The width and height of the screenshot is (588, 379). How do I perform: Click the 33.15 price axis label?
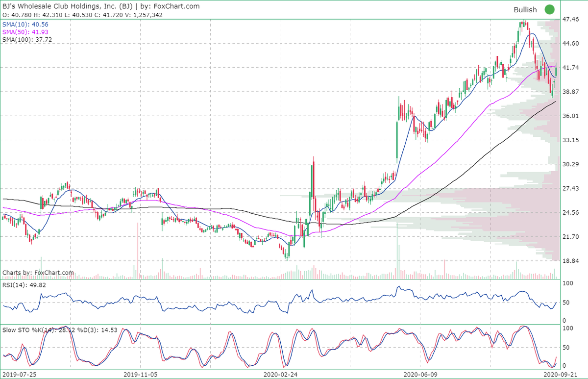tap(571, 140)
